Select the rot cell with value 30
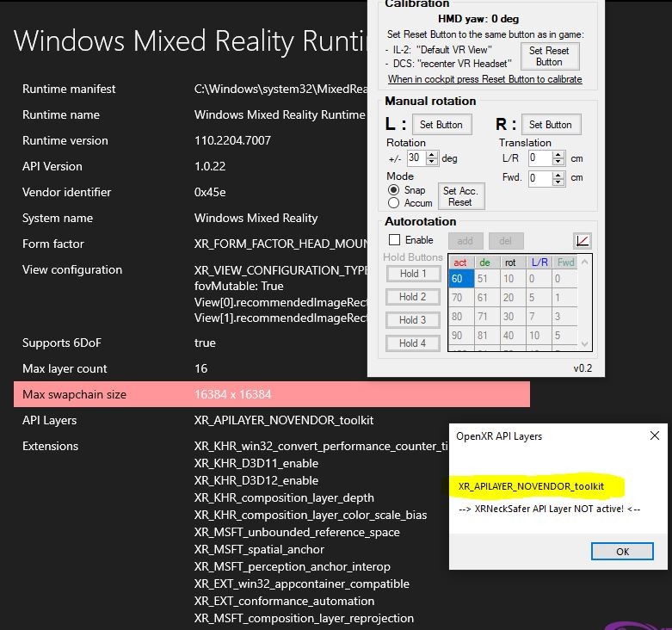 [513, 316]
